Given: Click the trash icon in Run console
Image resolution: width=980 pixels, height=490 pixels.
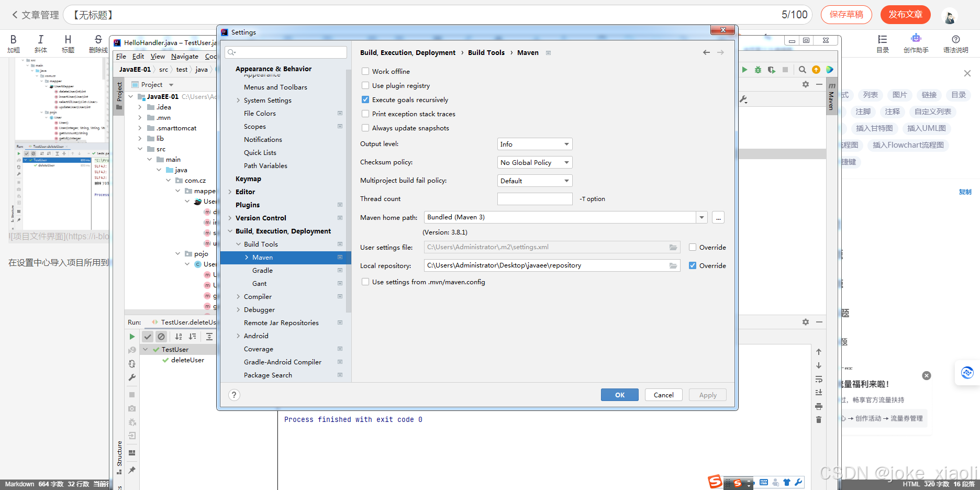Looking at the screenshot, I should [819, 420].
